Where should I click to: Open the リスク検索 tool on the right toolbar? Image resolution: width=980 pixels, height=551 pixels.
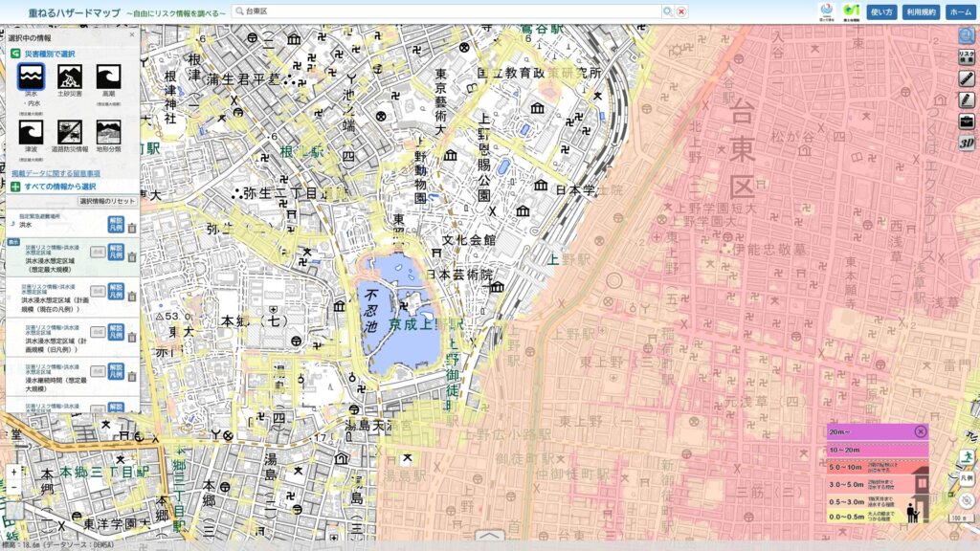click(x=967, y=56)
